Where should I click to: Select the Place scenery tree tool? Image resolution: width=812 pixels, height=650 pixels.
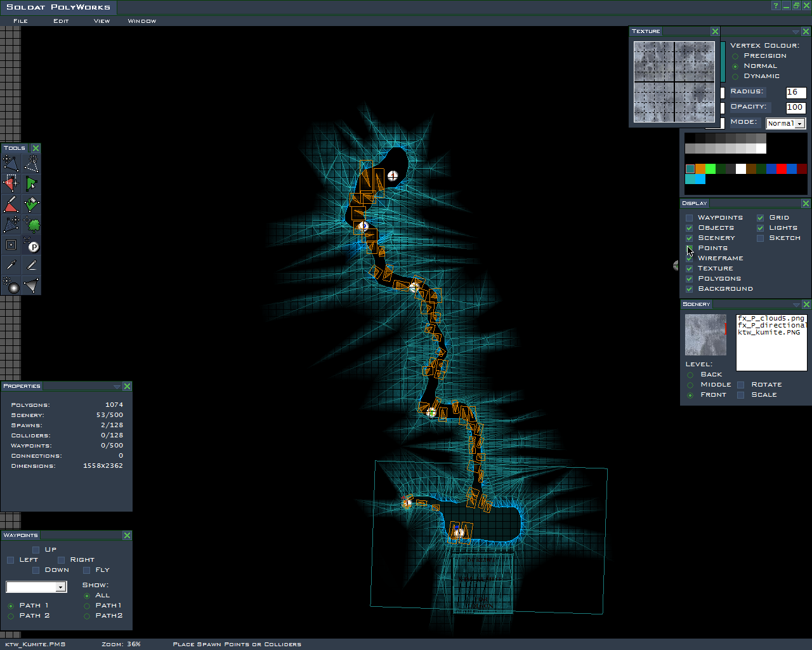31,225
